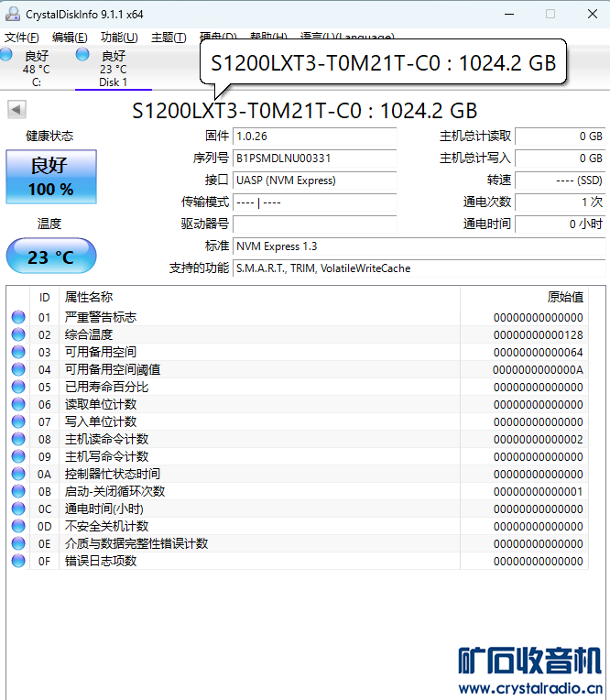The height and width of the screenshot is (700, 610).
Task: Click status circle for attribute 0D 不安全关机计数
Action: click(18, 526)
